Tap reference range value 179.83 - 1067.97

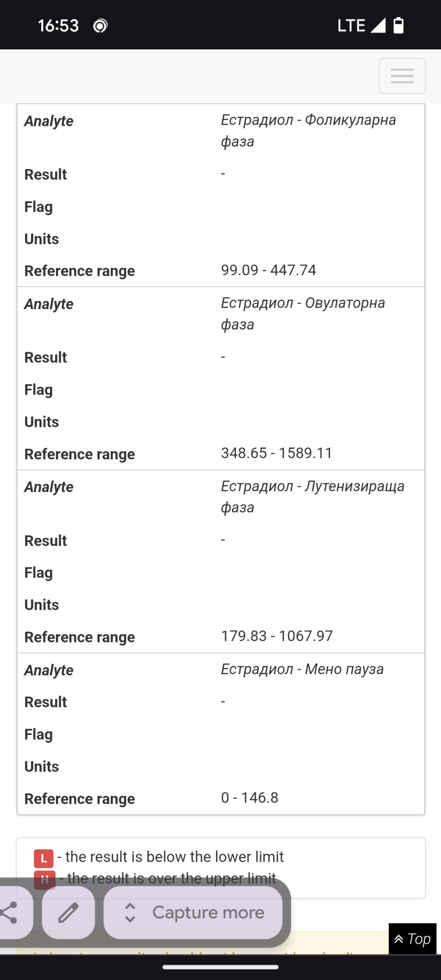point(276,636)
